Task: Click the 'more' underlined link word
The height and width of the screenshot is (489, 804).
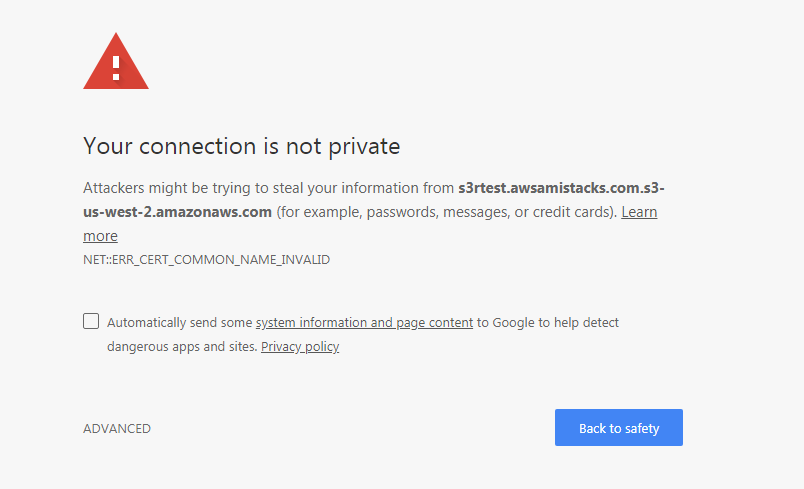Action: point(100,236)
